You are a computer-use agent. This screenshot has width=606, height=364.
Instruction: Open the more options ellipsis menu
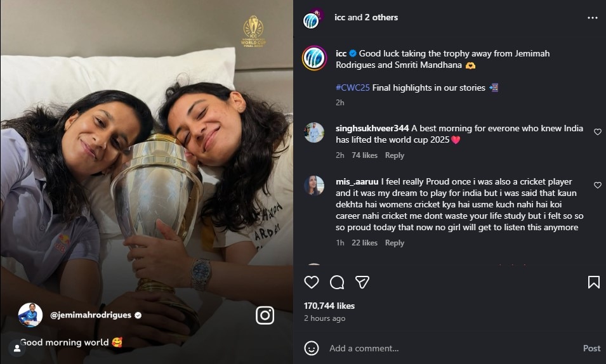tap(593, 18)
